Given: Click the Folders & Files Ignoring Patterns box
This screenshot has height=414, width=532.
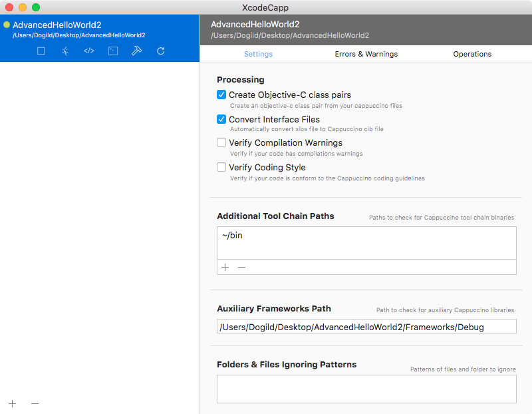Looking at the screenshot, I should coord(367,389).
